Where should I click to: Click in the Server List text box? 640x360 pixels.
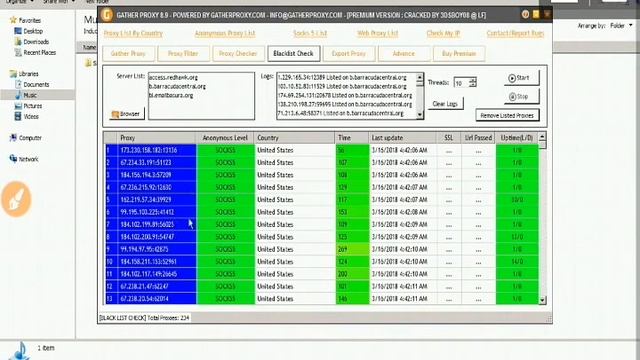tap(201, 96)
